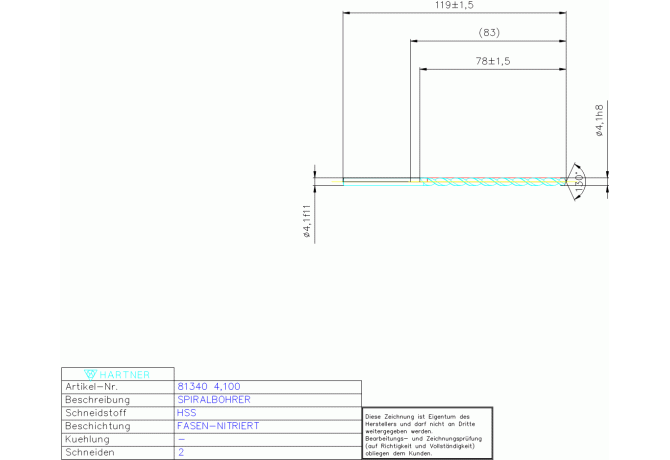The image size is (670, 460).
Task: Click the Beschreibung label cell
Action: pos(97,399)
